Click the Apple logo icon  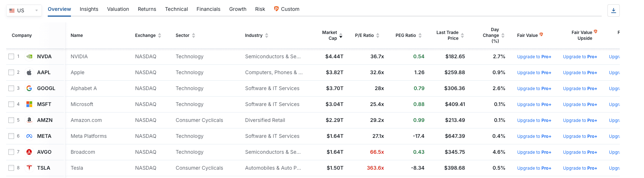29,72
